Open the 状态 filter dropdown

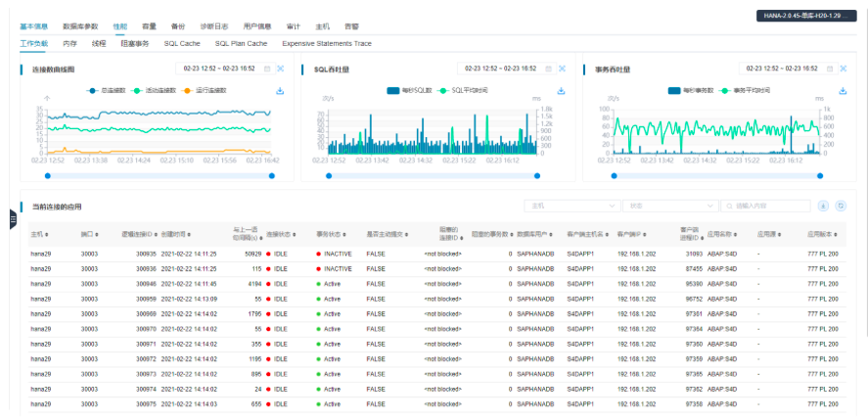(x=670, y=206)
